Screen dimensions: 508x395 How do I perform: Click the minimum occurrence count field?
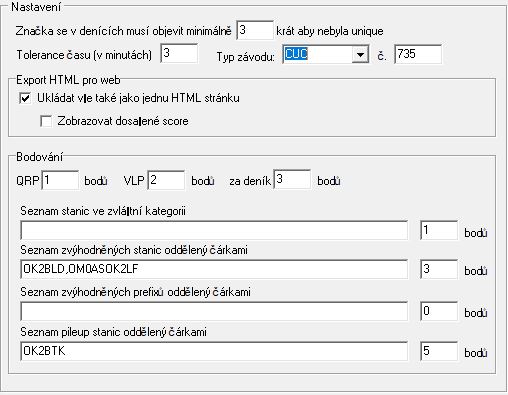[255, 31]
